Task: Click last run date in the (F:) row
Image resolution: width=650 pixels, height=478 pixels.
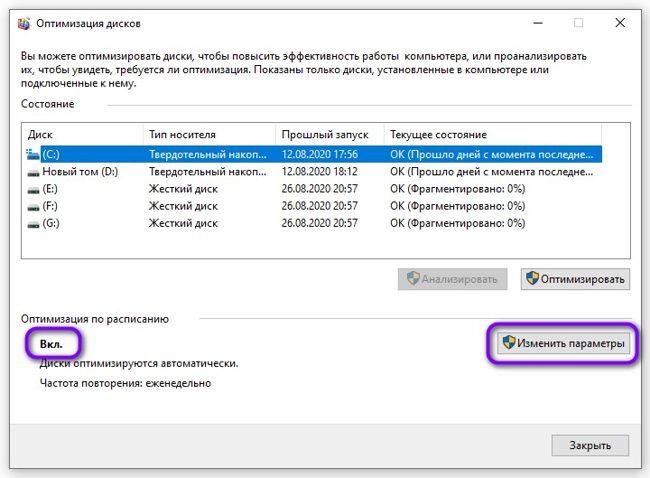Action: click(320, 206)
